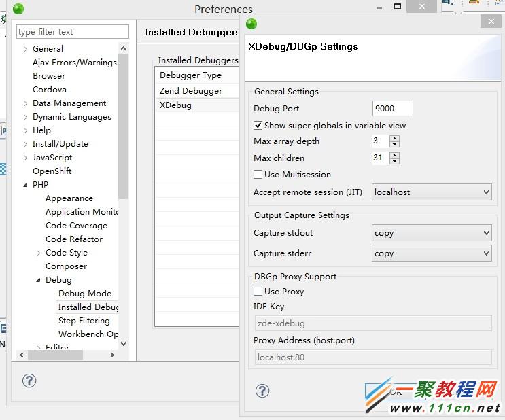
Task: Expand the Code Style tree node
Action: [38, 253]
